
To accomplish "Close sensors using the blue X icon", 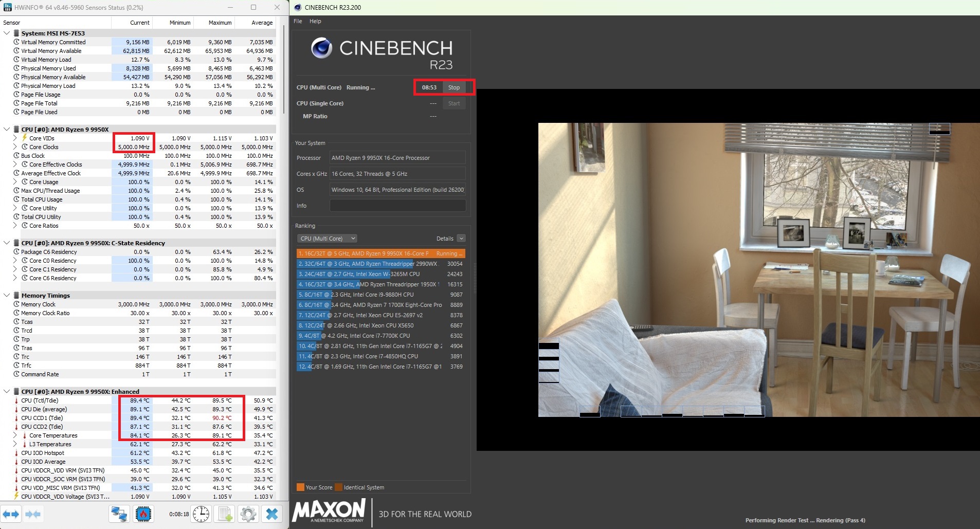I will coord(272,514).
